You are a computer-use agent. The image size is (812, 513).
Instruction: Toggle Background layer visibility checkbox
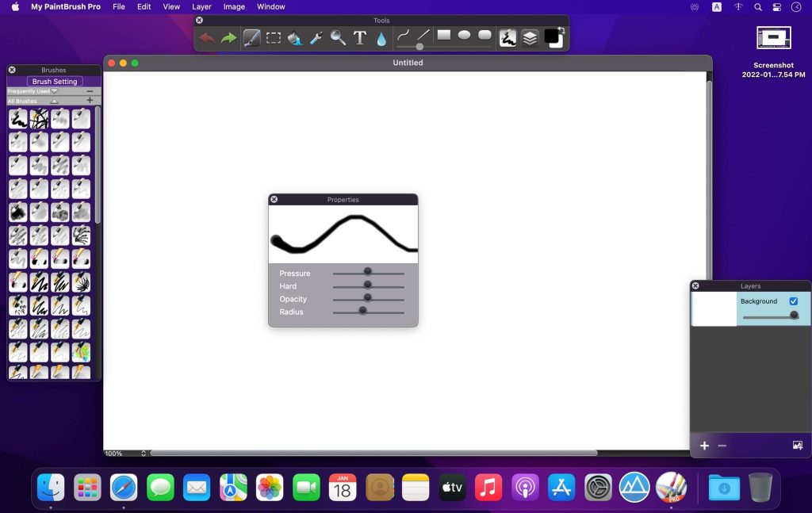tap(793, 301)
